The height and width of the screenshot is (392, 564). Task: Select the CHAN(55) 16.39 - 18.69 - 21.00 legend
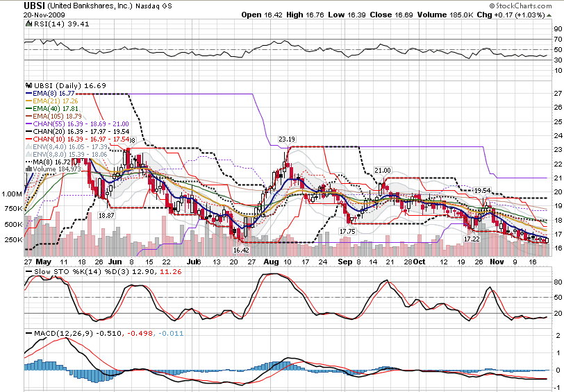pos(78,124)
